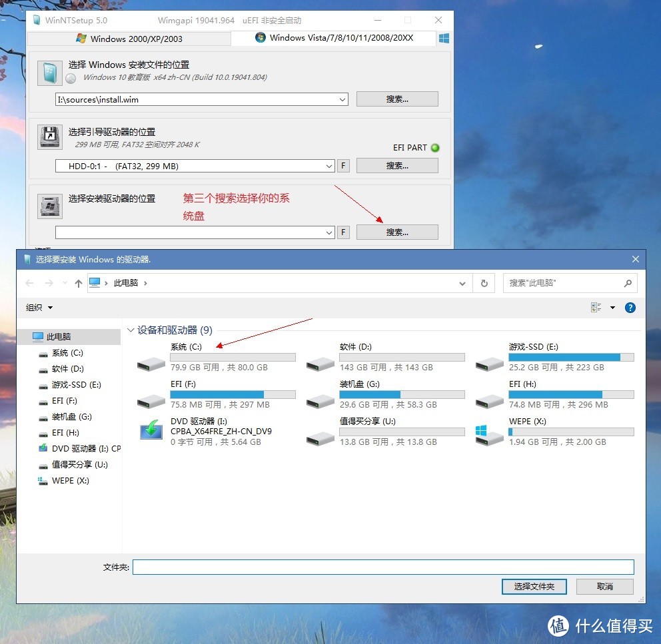The image size is (661, 644).
Task: Select the 值得买分享 (U:) drive icon
Action: coord(321,439)
